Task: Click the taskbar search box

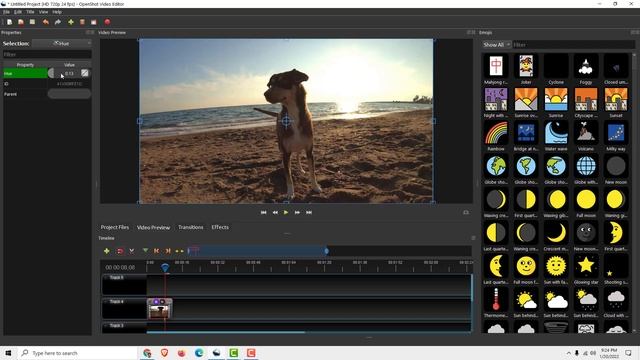Action: point(78,353)
